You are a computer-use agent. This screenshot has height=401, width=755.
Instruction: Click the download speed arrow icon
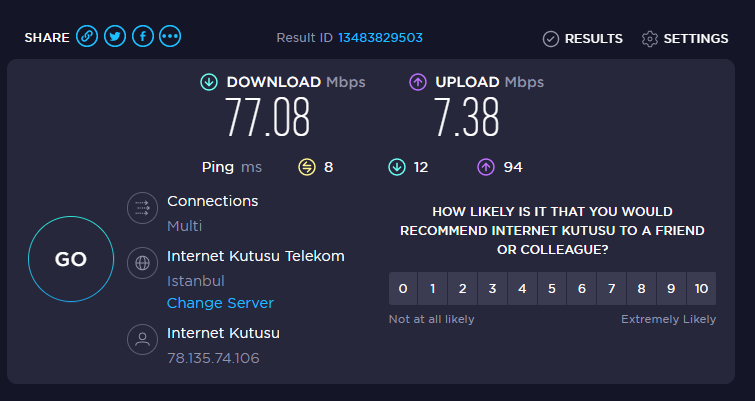[x=209, y=82]
